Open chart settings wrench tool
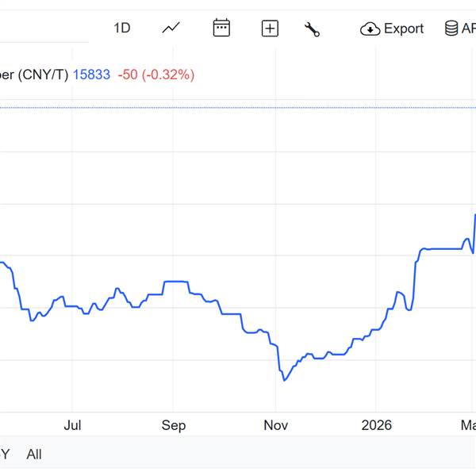 (312, 29)
